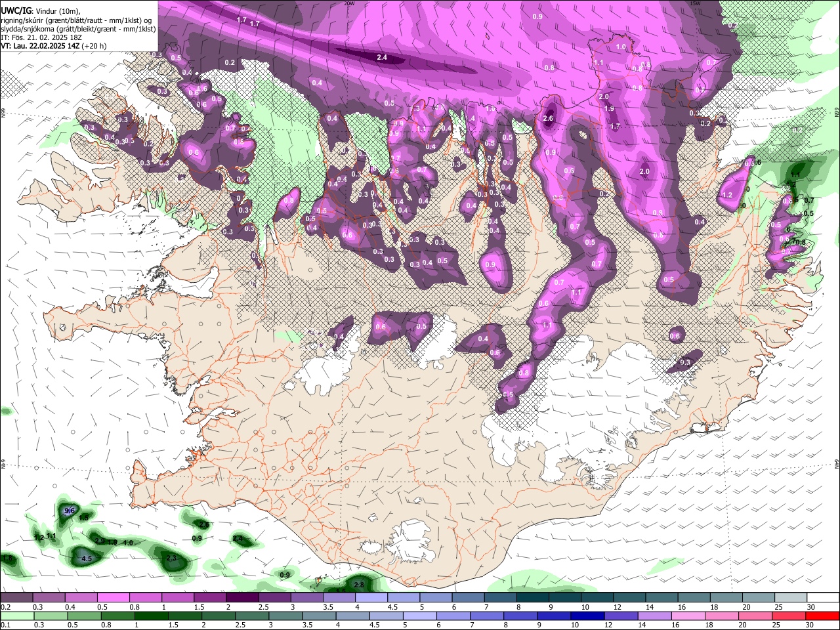Select the "Vindur (10m)" label

click(x=57, y=11)
